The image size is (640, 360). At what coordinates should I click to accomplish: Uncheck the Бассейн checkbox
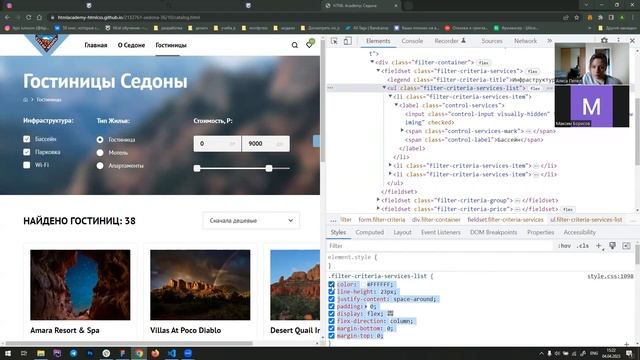pos(27,139)
